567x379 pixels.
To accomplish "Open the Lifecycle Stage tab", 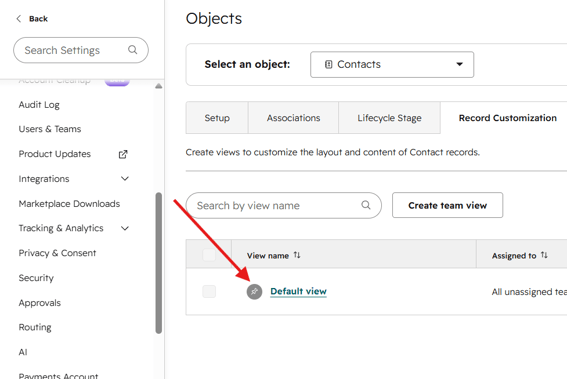I will pos(389,118).
